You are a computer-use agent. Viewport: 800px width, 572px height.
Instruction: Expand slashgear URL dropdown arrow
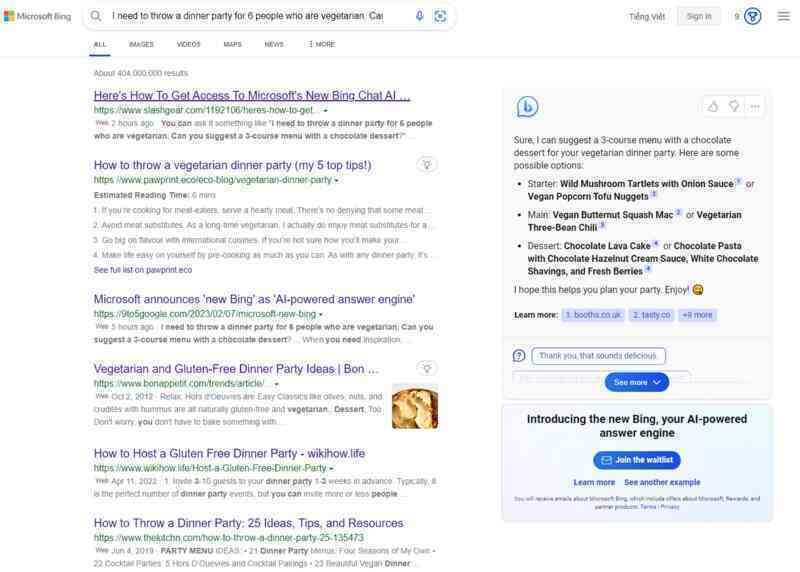(326, 111)
